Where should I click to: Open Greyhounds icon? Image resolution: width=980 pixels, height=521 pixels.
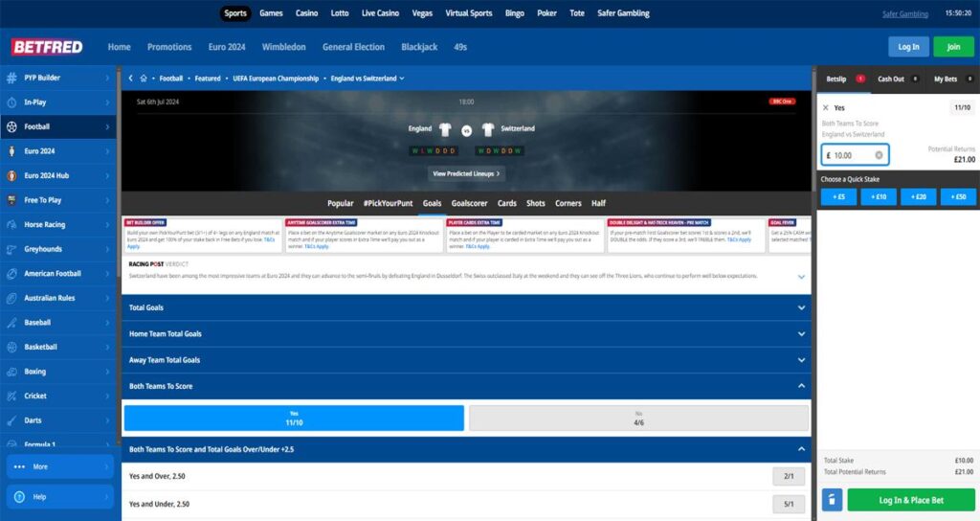(x=11, y=249)
